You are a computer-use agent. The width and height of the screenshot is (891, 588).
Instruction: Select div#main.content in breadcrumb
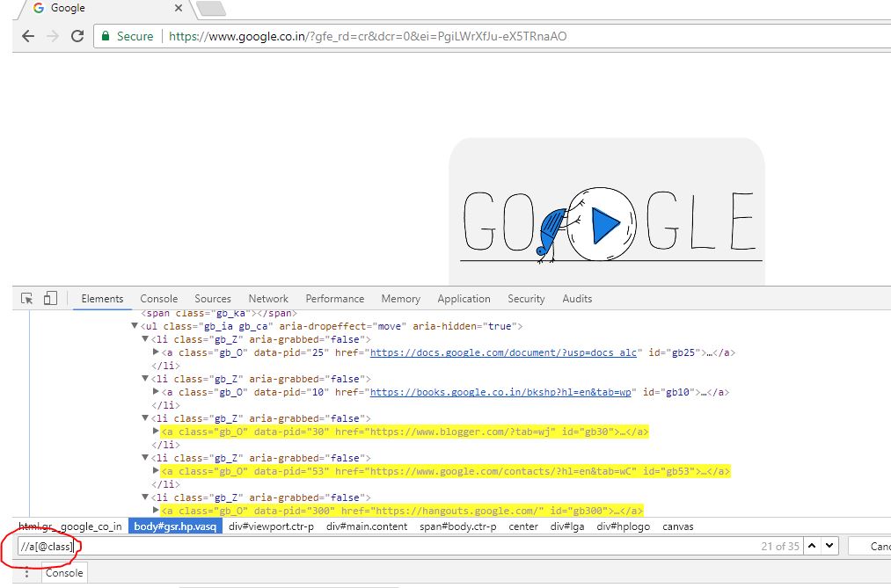pyautogui.click(x=367, y=526)
